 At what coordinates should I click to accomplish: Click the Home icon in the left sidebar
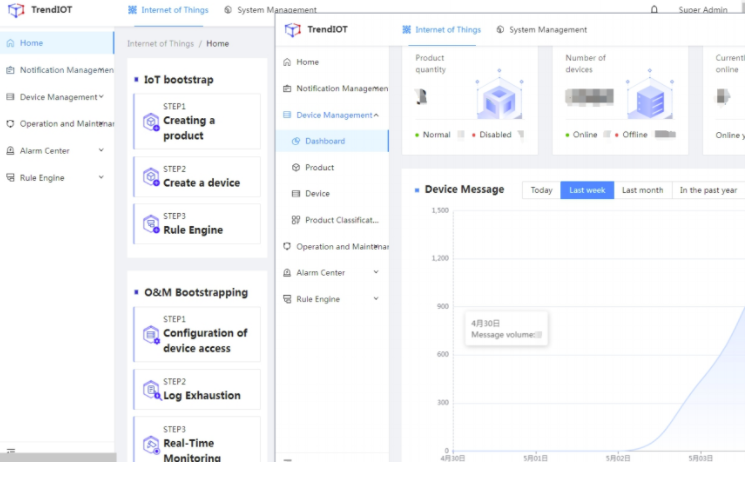point(10,43)
